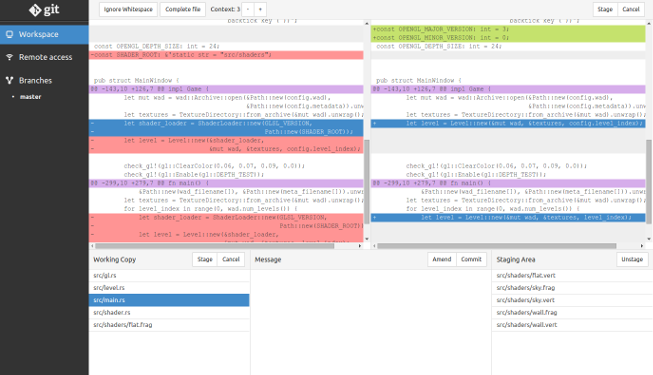
Task: Click right pane scroll-right arrow
Action: pos(642,246)
